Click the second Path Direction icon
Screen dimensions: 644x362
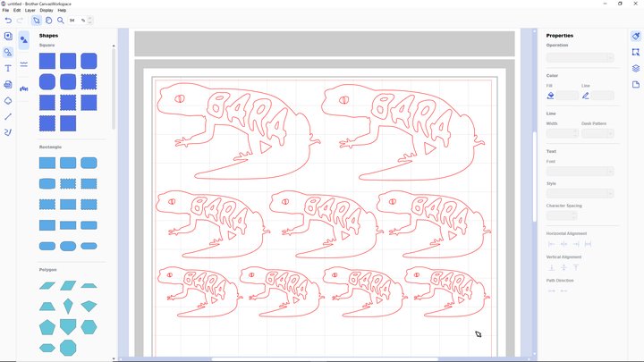pos(563,291)
